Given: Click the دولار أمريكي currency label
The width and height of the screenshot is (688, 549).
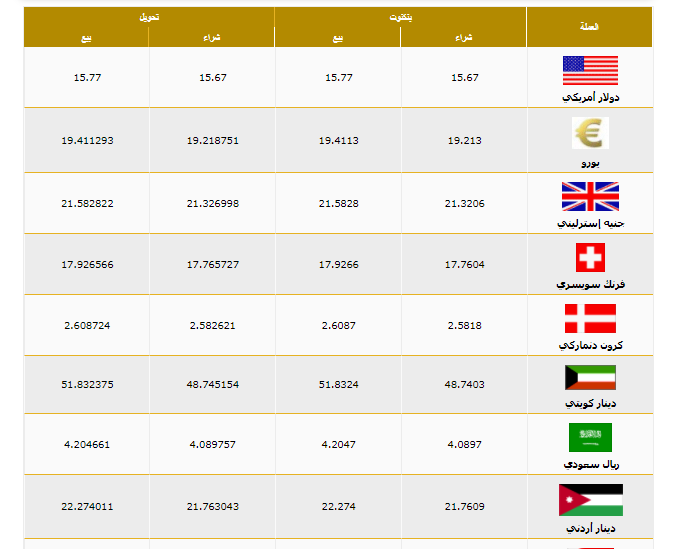Looking at the screenshot, I should coord(590,97).
